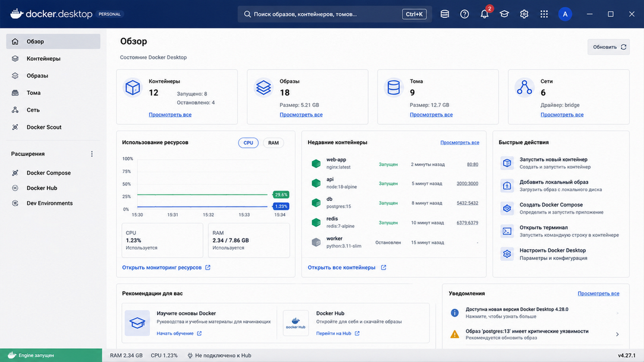The width and height of the screenshot is (644, 362).
Task: Click the Запустить новый контейнер icon
Action: click(x=507, y=163)
